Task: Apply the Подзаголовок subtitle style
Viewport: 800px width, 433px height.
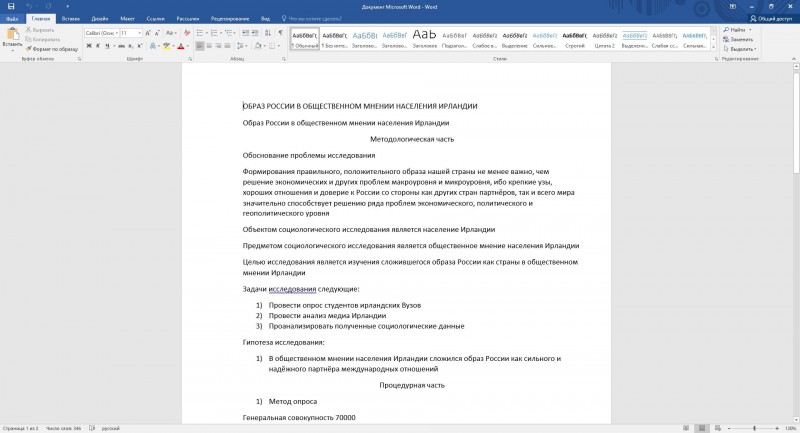Action: (x=455, y=39)
